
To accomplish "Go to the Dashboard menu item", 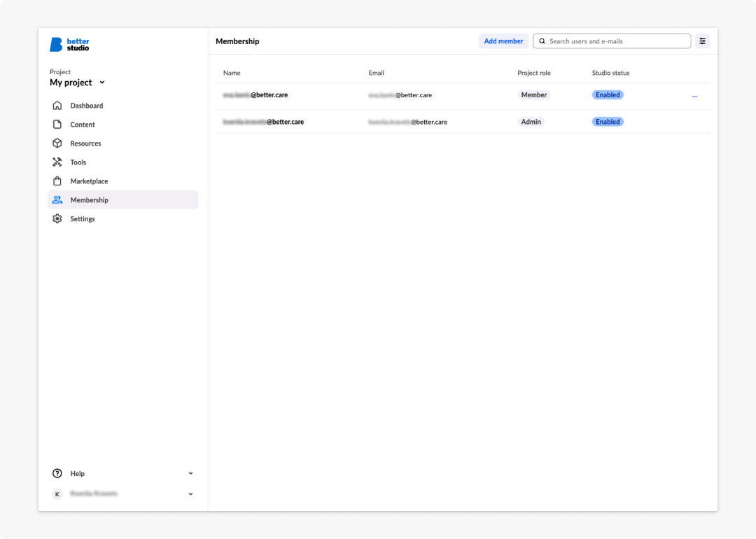I will [x=87, y=106].
